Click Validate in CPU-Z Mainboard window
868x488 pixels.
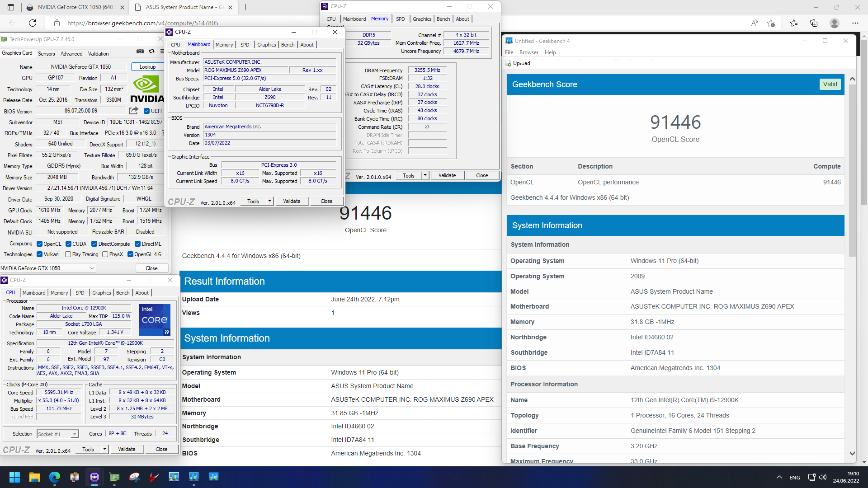[x=292, y=201]
